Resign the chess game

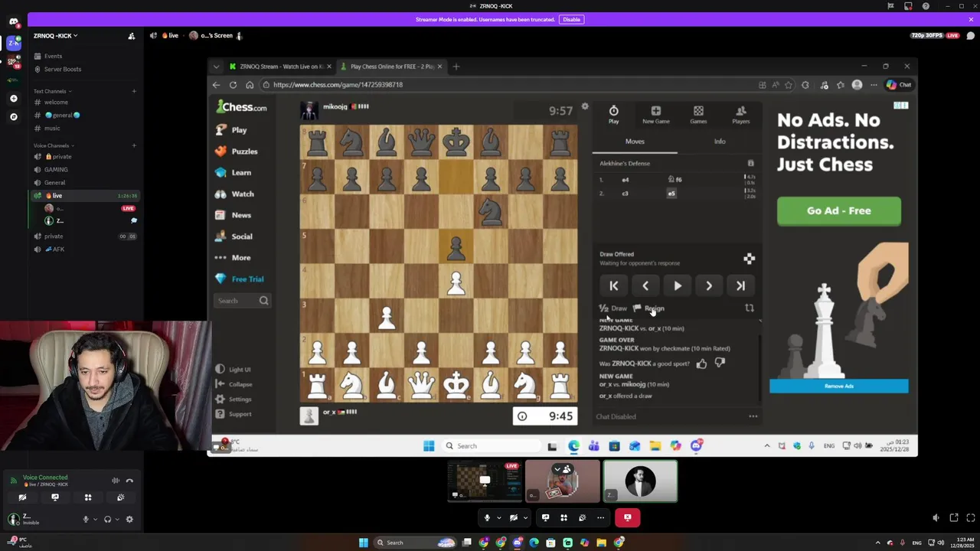649,308
